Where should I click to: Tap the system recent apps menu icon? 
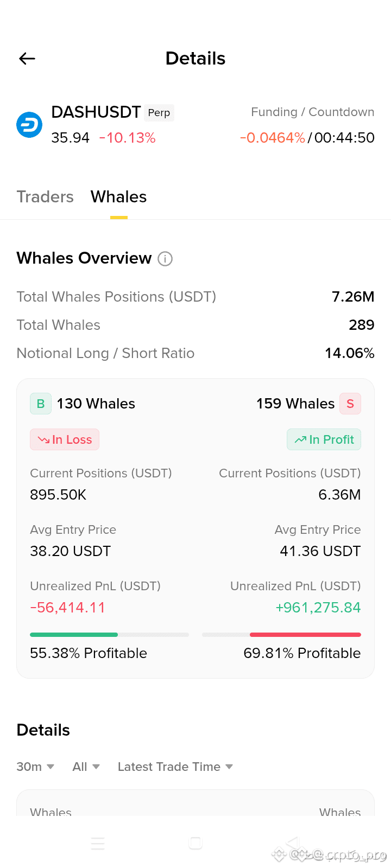click(98, 843)
